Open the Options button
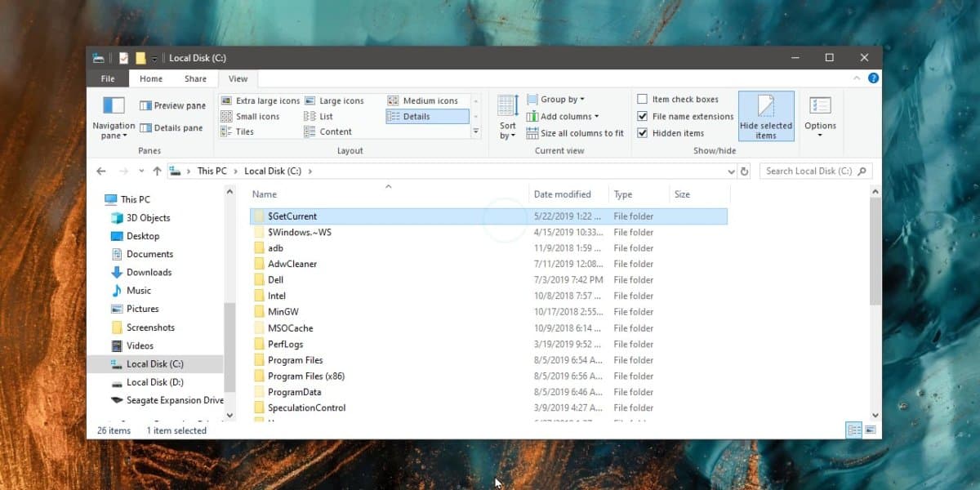This screenshot has height=490, width=980. tap(820, 117)
